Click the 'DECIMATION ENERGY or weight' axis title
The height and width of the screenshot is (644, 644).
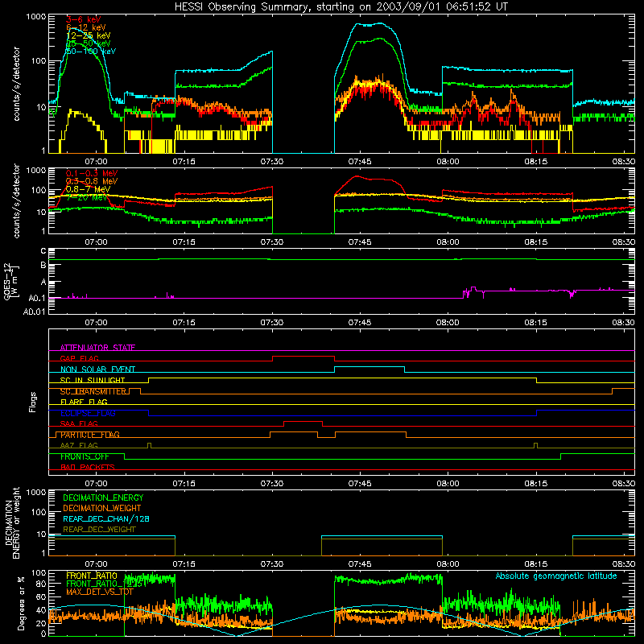[x=12, y=522]
